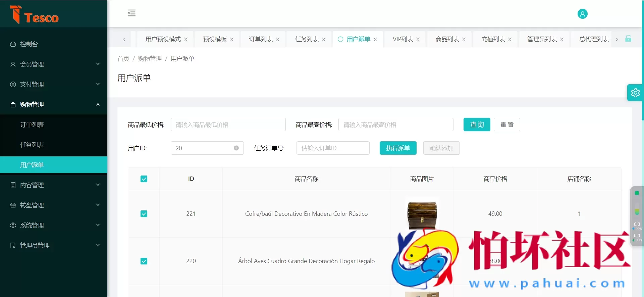Click the 购物管理 shopping bag icon
The image size is (644, 297).
coord(13,105)
